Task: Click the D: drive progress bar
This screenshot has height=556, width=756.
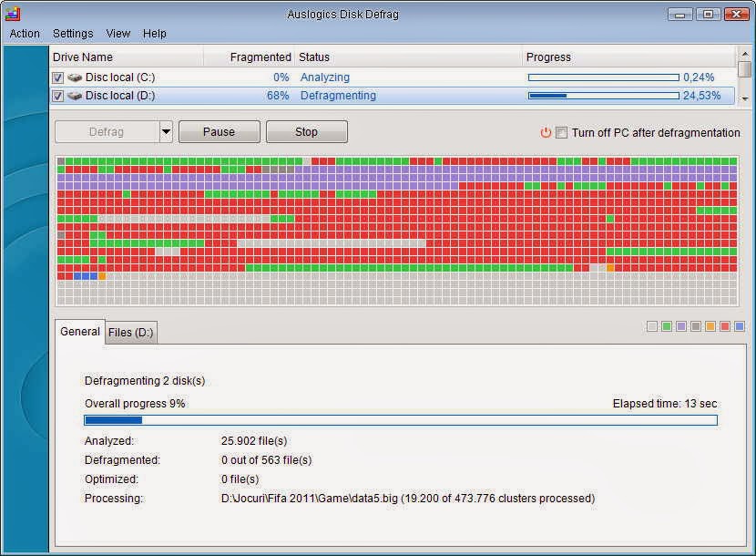Action: click(604, 96)
